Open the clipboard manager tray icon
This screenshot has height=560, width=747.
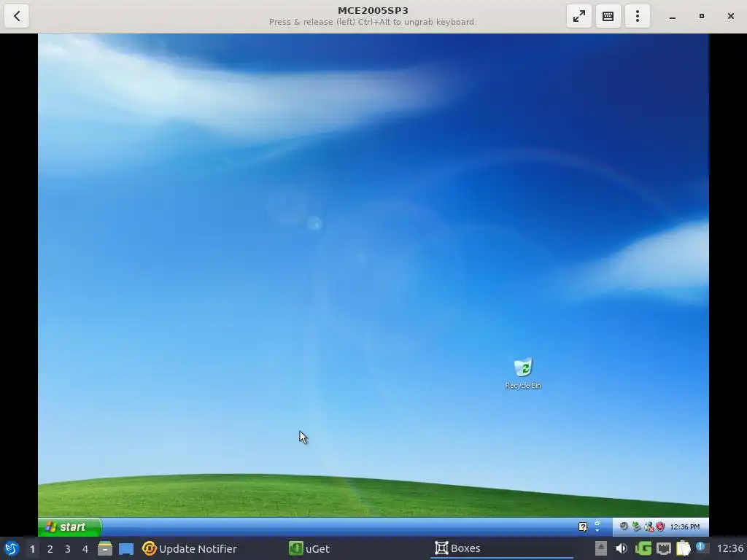[683, 548]
